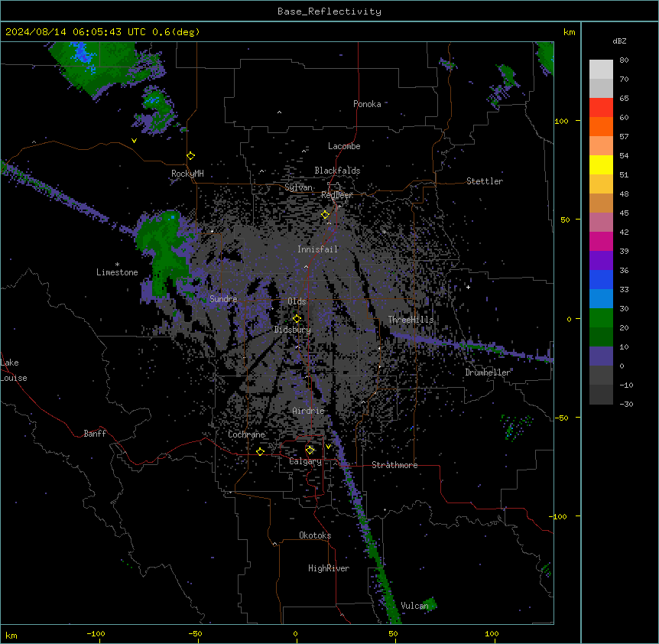Select the white plus marker west of Drumheller area

(468, 287)
